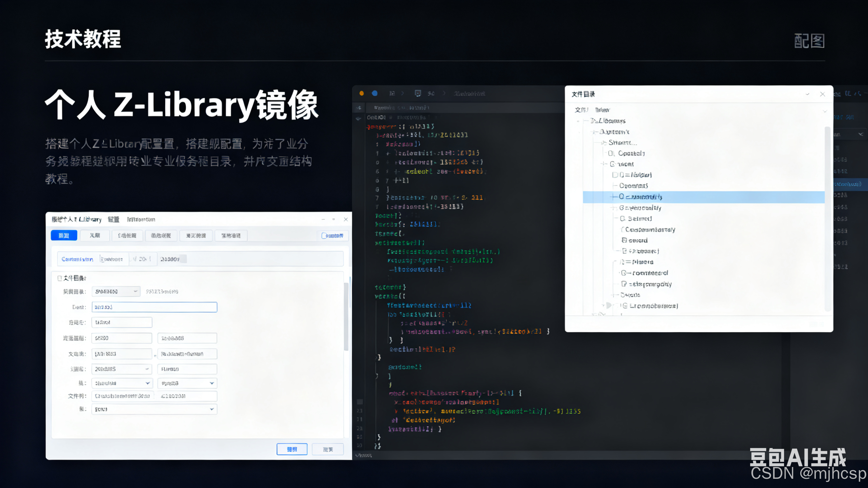
Task: Click the orange dot in editor titlebar
Action: click(362, 93)
